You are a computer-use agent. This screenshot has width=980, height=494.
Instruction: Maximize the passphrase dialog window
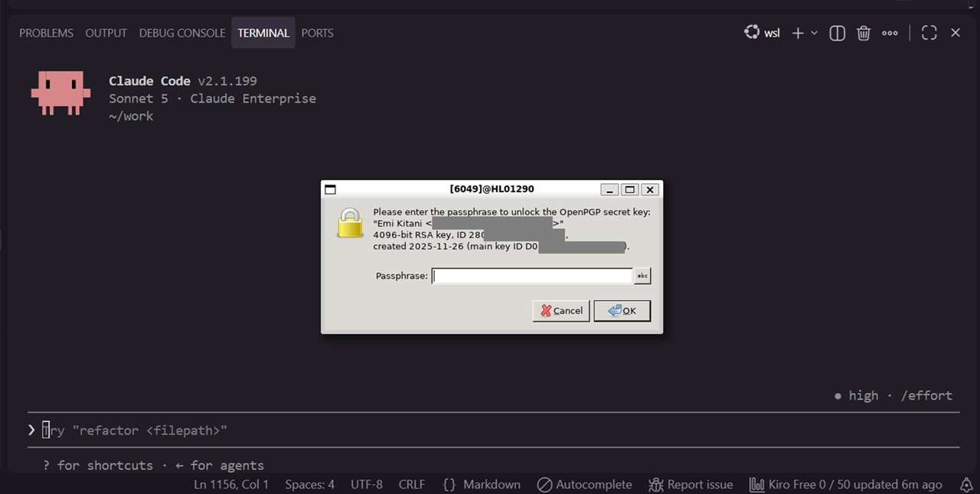[629, 189]
